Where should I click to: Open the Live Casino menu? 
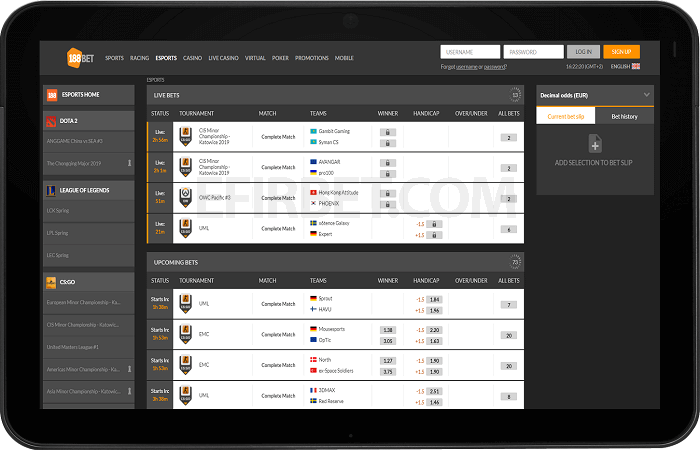click(223, 58)
